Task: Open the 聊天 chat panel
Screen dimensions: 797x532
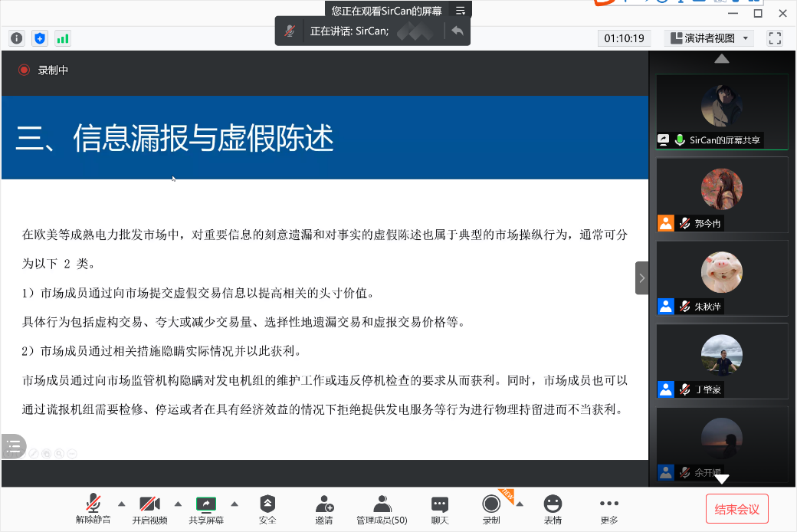Action: (x=439, y=510)
